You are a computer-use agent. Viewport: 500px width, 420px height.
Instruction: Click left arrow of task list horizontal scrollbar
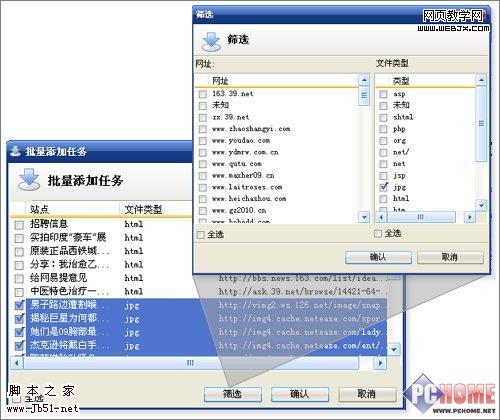[x=17, y=363]
